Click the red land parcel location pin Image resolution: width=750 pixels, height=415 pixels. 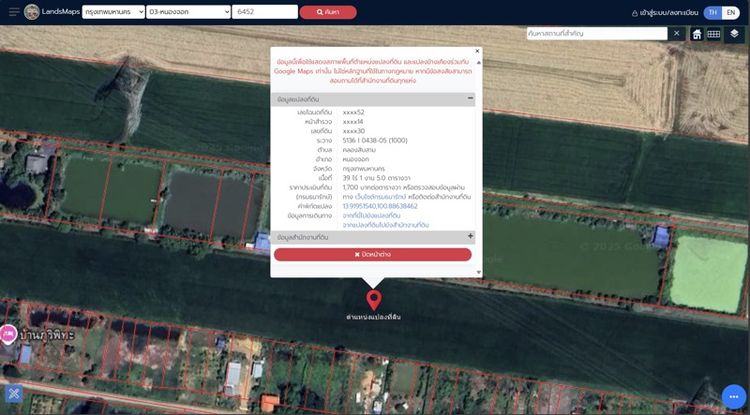pos(374,300)
